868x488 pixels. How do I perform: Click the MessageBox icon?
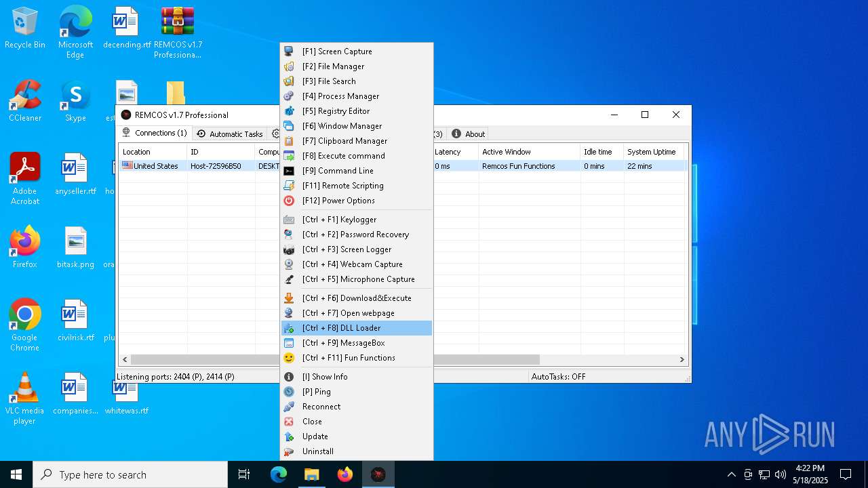[x=289, y=343]
